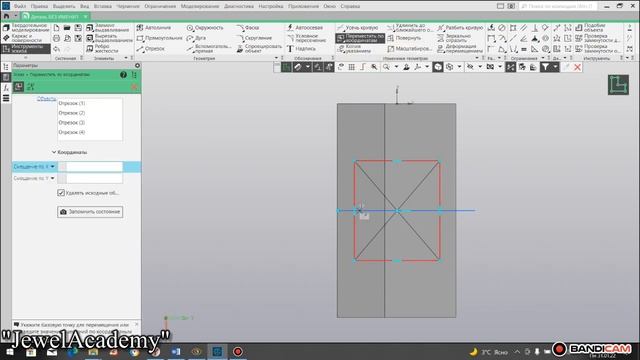
Task: Expand Изменение геометрии panel dropdown arrow
Action: tap(477, 58)
